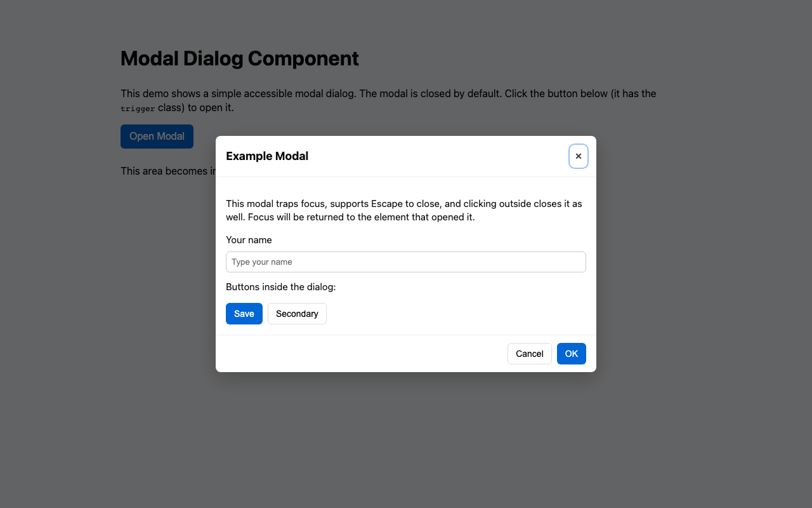
Task: Click the focus-trap description paragraph
Action: [404, 210]
